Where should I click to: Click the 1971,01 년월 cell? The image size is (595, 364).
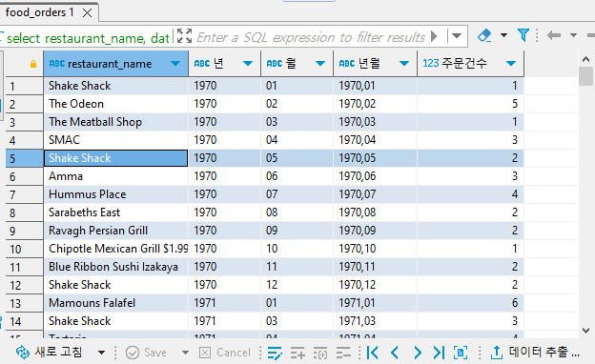[x=375, y=303]
